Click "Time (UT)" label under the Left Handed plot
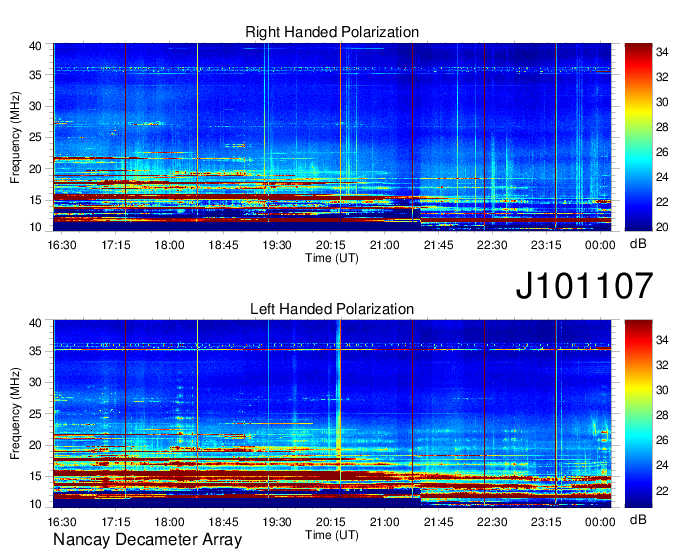This screenshot has height=552, width=680. pyautogui.click(x=332, y=535)
